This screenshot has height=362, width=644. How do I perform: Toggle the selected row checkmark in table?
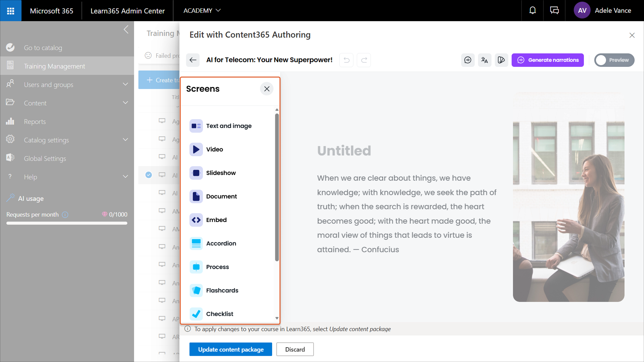[x=148, y=175]
